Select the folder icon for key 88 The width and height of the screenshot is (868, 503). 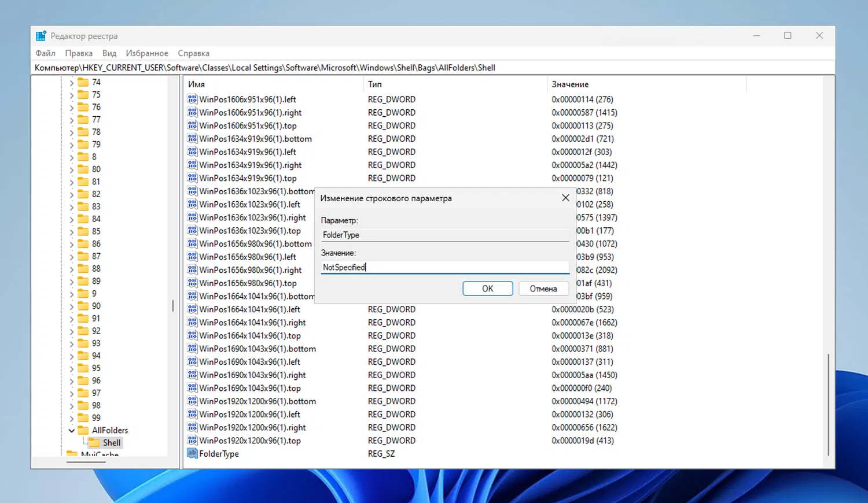pyautogui.click(x=83, y=269)
